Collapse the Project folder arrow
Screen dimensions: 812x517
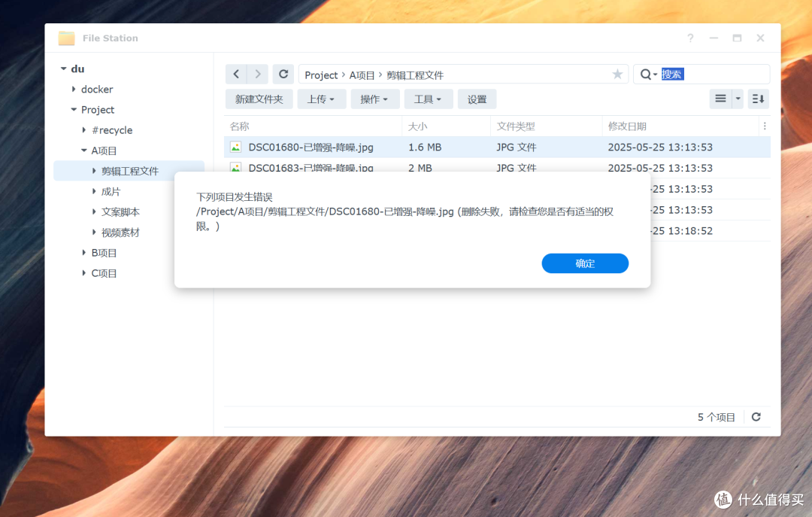tap(74, 109)
